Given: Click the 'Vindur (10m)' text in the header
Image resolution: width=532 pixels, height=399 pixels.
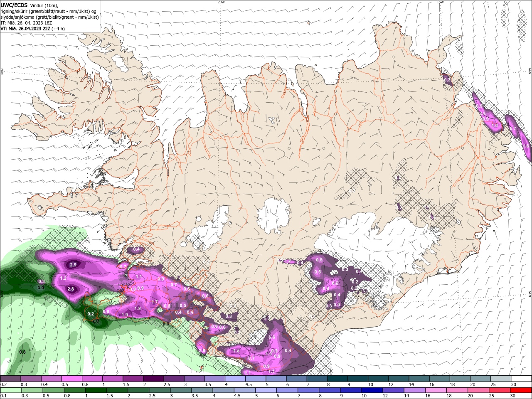Looking at the screenshot, I should point(44,5).
